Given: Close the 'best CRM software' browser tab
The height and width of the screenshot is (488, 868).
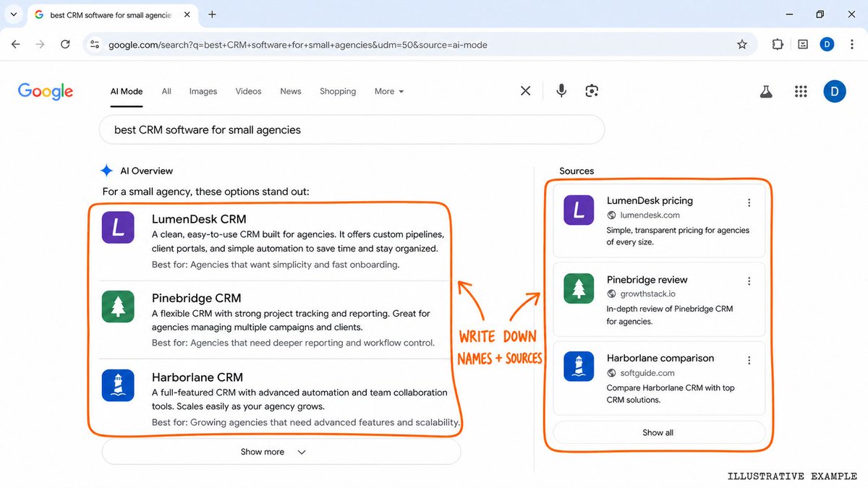Looking at the screenshot, I should tap(188, 14).
